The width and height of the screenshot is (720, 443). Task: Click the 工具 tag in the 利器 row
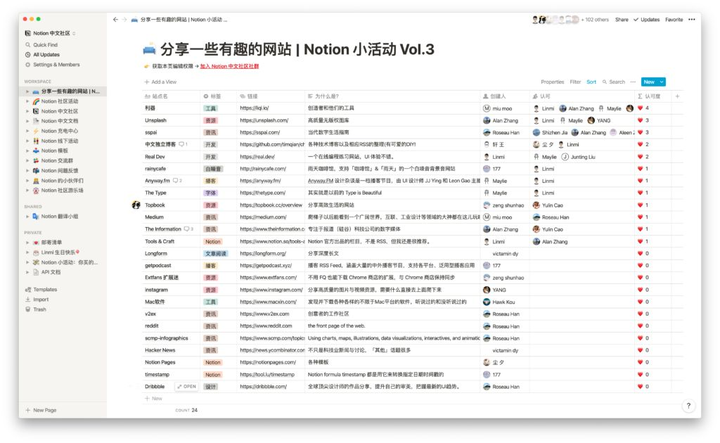coord(211,109)
